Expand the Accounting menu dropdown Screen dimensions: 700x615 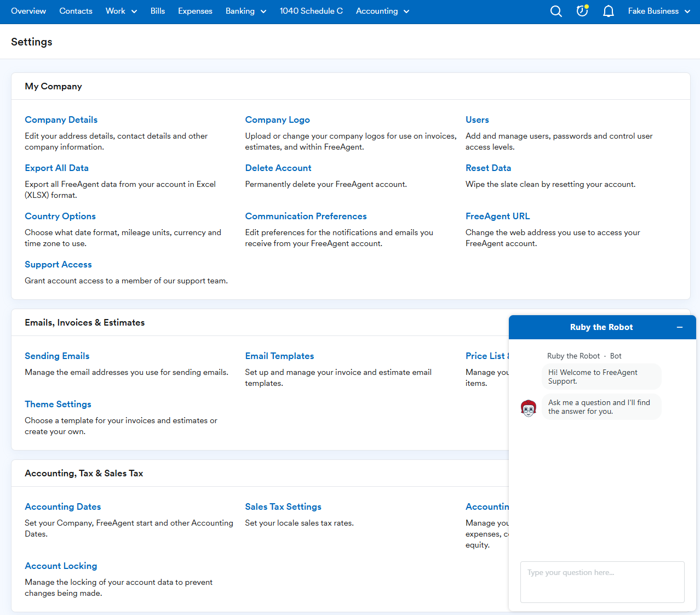[x=382, y=11]
